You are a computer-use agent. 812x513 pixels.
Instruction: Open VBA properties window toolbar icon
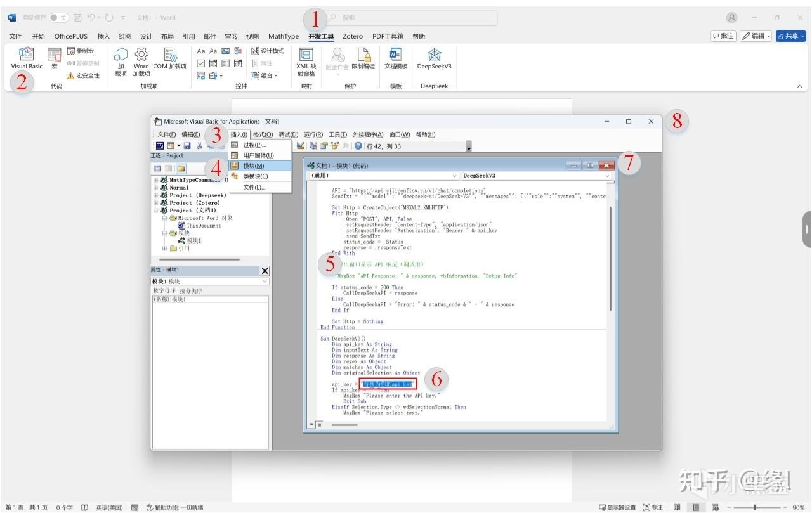pyautogui.click(x=324, y=146)
